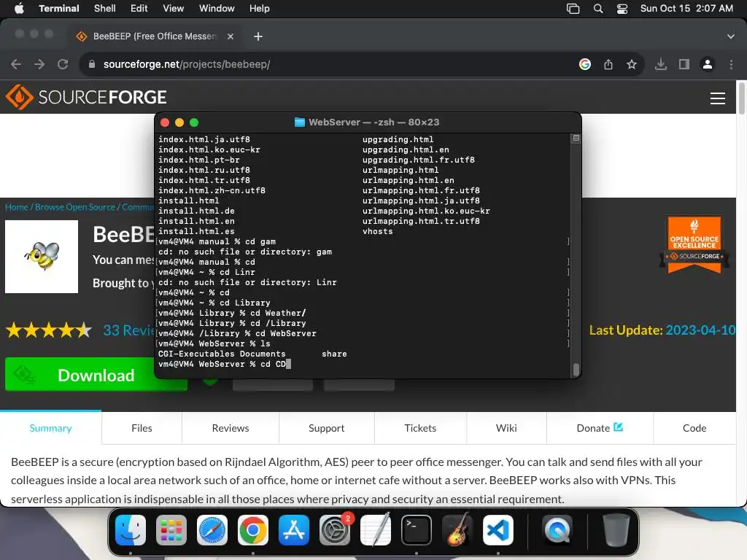This screenshot has height=560, width=747.
Task: Click the BeeBEEP bee project icon
Action: coord(42,256)
